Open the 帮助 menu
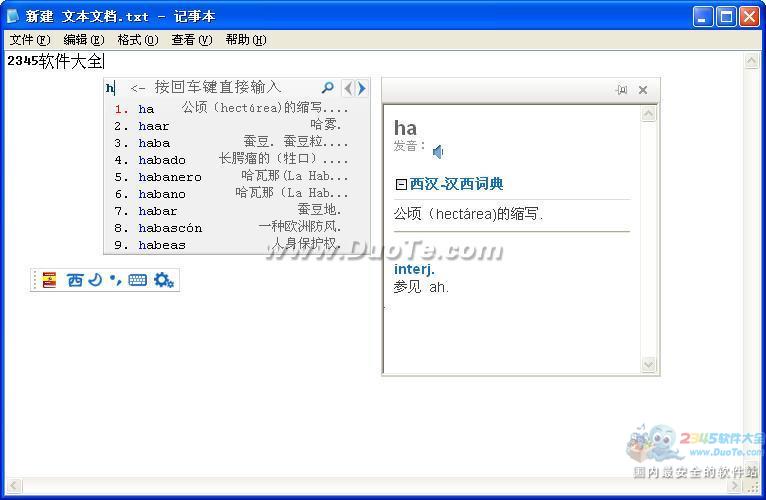 click(245, 40)
